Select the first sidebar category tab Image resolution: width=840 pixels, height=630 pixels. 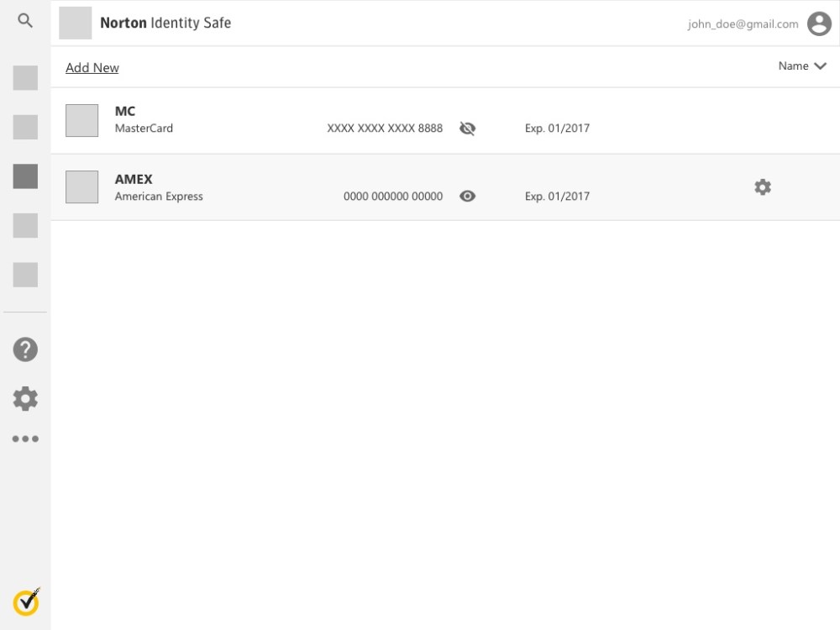click(x=25, y=78)
